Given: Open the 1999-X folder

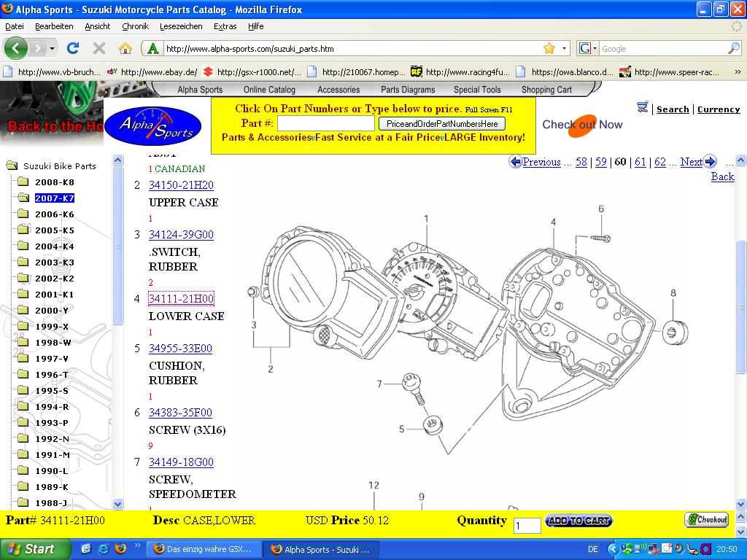Looking at the screenshot, I should [44, 326].
